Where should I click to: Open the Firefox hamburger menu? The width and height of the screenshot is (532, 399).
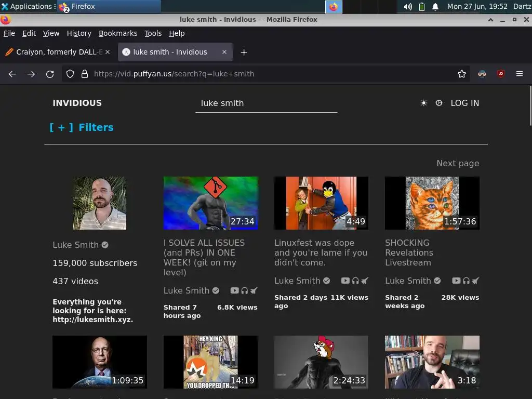click(x=520, y=74)
